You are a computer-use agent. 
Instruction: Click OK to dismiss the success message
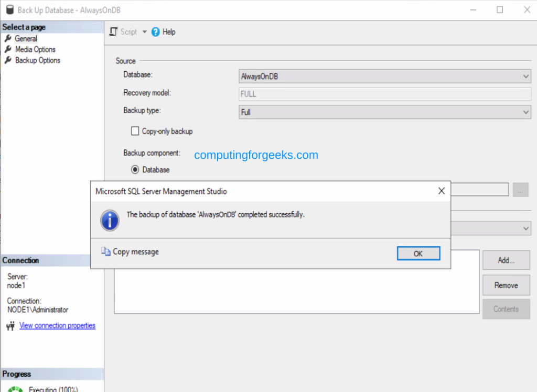418,253
